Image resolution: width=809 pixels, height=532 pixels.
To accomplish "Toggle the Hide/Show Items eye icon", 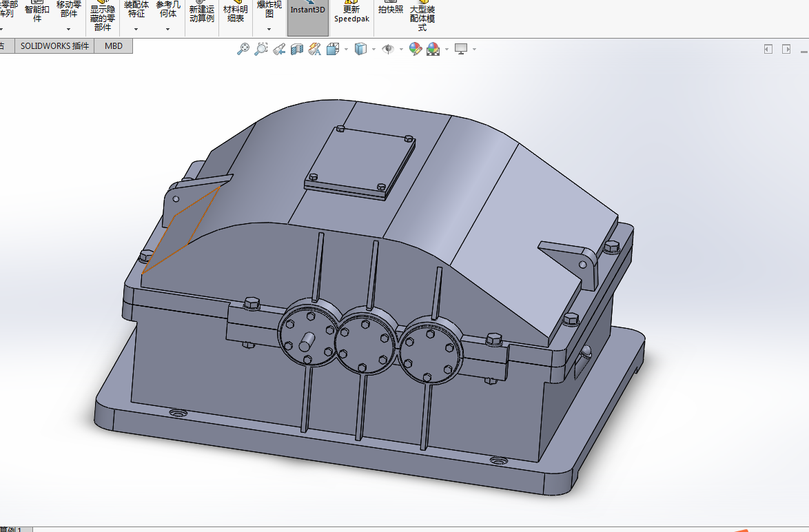I will (388, 49).
